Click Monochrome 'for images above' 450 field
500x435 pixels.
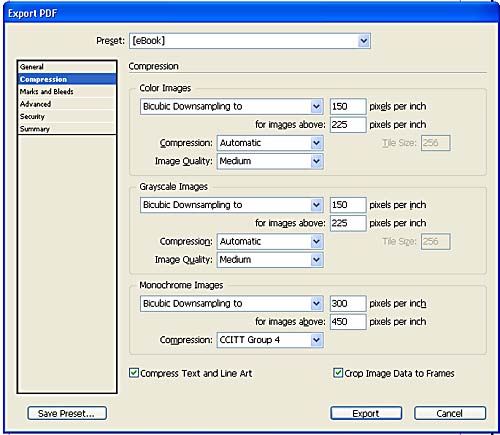pos(348,322)
